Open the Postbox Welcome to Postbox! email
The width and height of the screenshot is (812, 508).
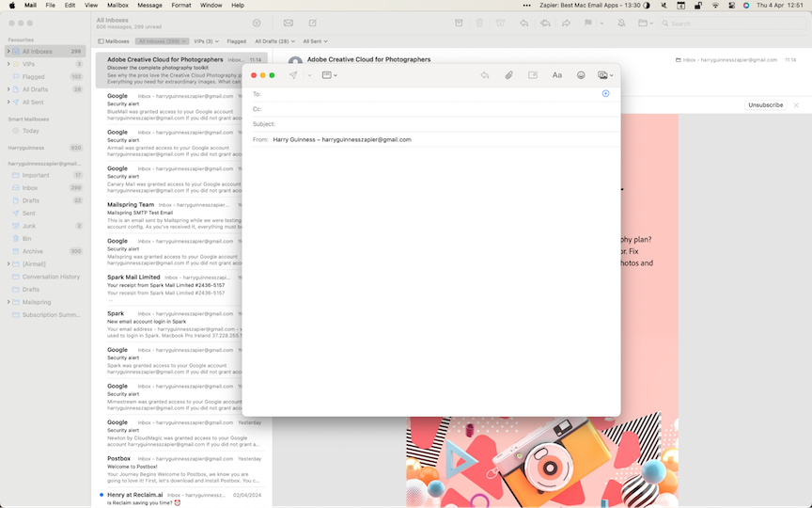(x=181, y=469)
